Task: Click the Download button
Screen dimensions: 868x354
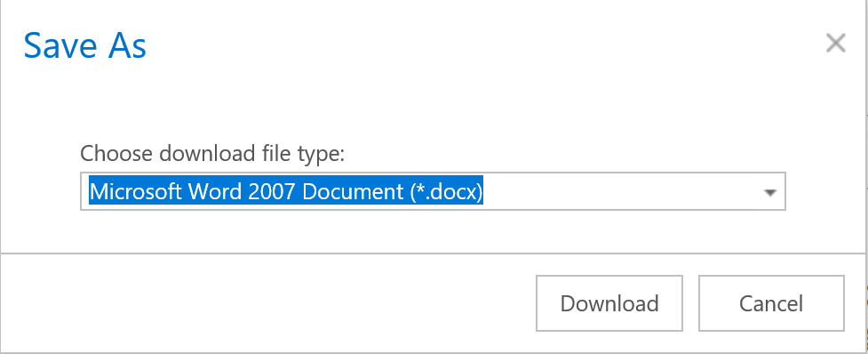Action: tap(609, 303)
